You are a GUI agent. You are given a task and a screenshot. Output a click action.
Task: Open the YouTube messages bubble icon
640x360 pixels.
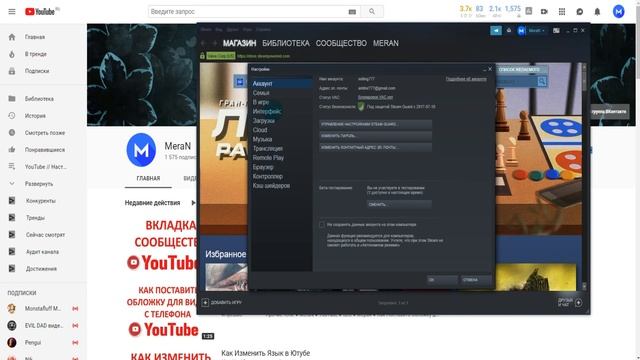580,11
